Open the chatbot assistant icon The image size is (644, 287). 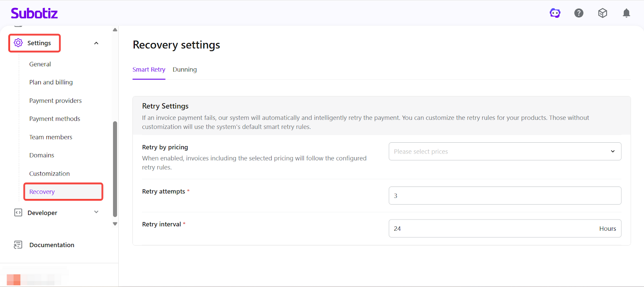555,13
